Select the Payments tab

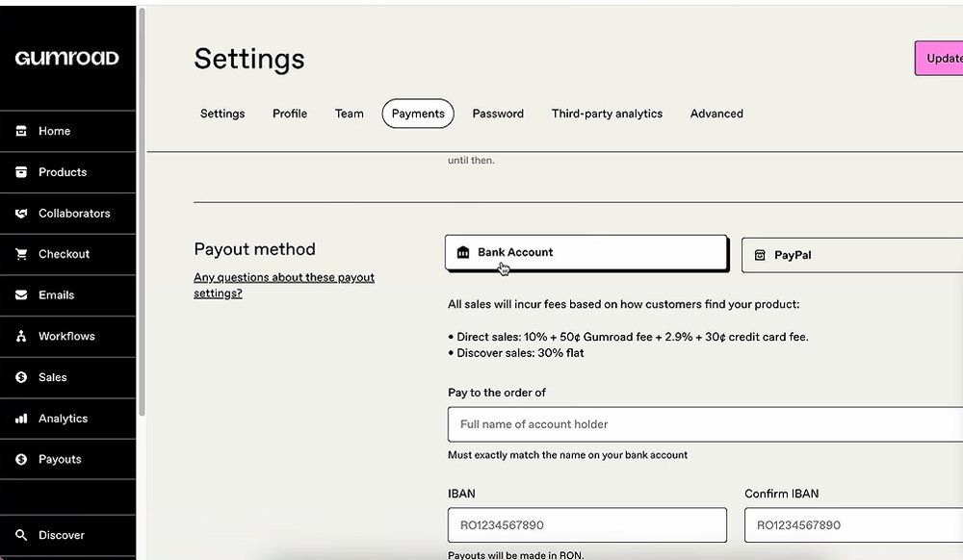pos(418,114)
